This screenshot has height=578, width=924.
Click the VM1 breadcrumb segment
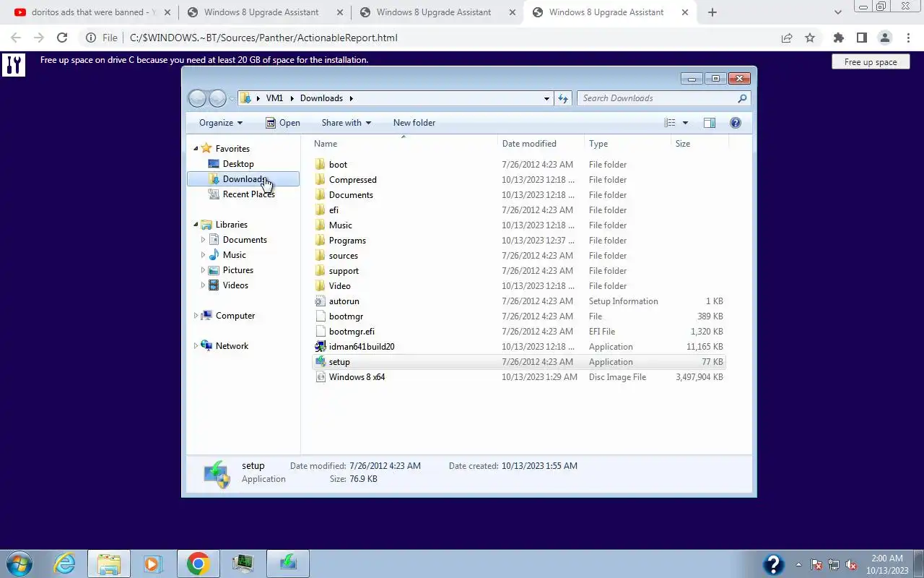click(x=274, y=98)
